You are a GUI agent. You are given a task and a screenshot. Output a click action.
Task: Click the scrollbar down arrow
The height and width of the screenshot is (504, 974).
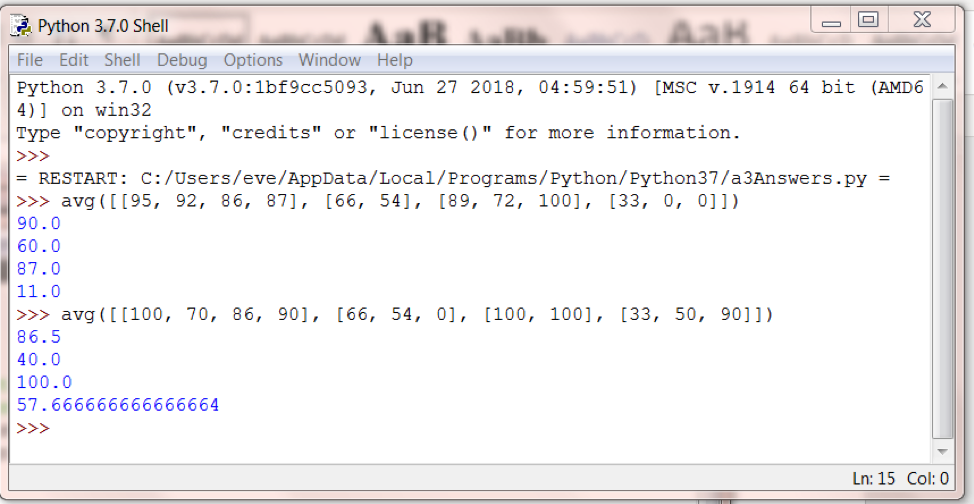pos(942,451)
